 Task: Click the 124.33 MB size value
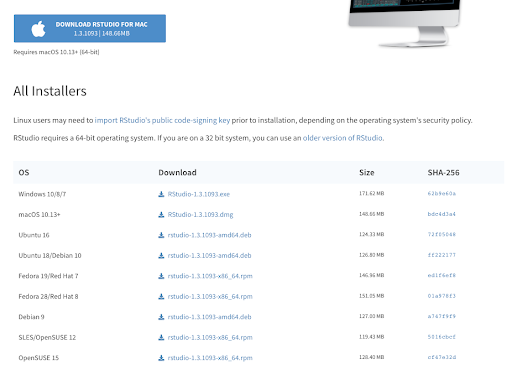coord(372,235)
